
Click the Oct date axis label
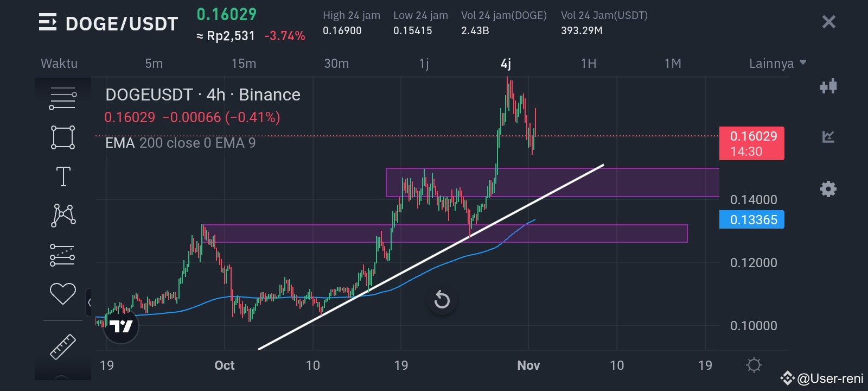(225, 365)
